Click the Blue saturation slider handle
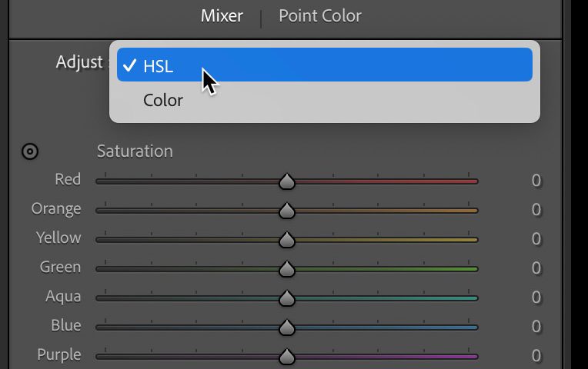This screenshot has height=369, width=588. pos(286,328)
